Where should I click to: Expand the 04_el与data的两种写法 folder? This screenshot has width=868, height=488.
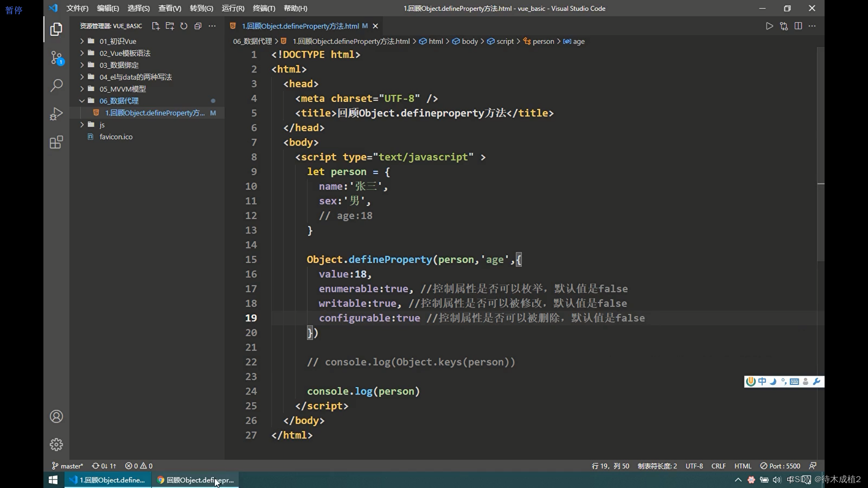click(x=147, y=77)
